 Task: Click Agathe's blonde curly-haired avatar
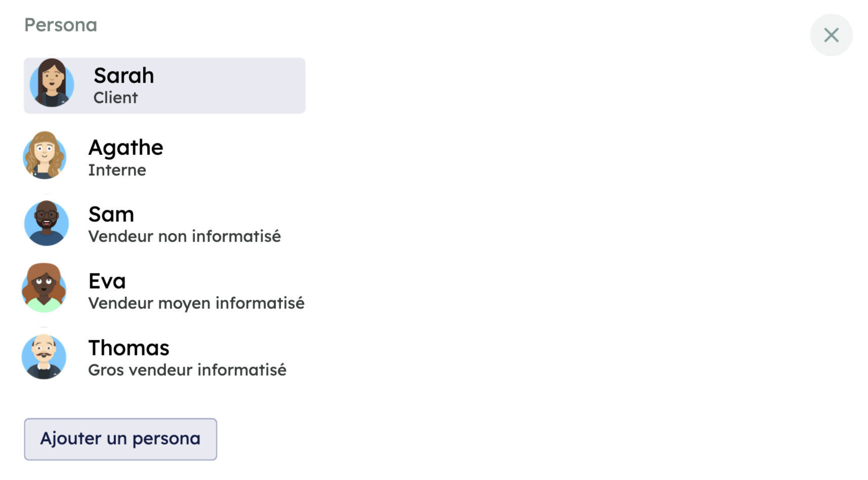pyautogui.click(x=45, y=156)
